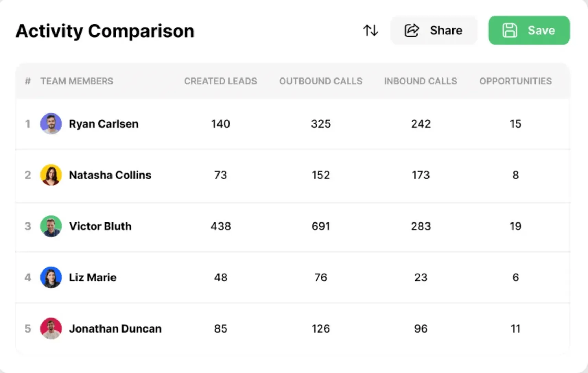Open Victor Bluth's profile avatar
Viewport: 588px width, 373px height.
[x=51, y=226]
